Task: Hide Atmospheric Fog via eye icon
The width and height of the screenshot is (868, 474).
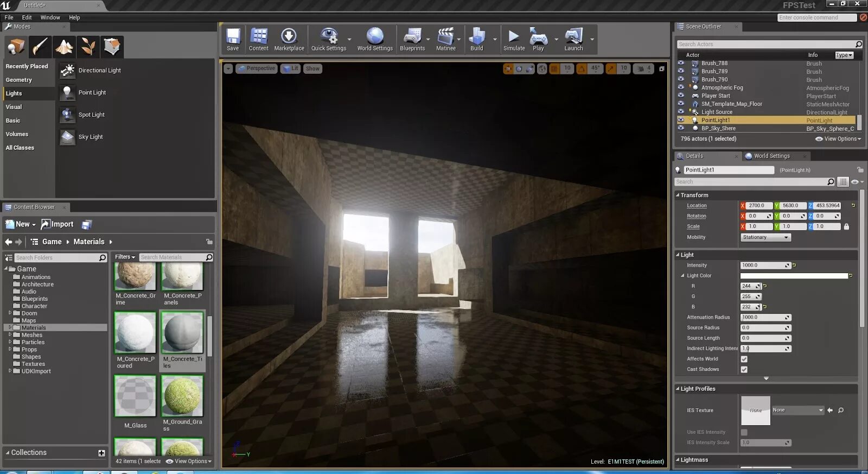Action: (x=681, y=87)
